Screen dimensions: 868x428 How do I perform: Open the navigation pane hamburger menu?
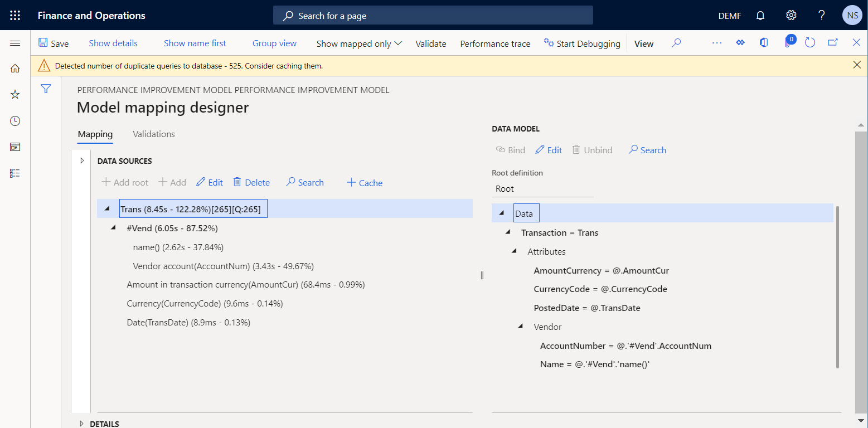point(15,42)
